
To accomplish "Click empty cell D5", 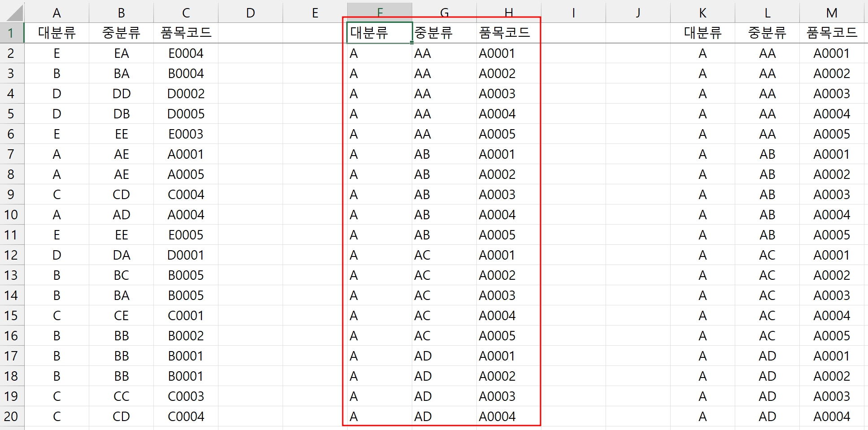I will click(x=250, y=113).
